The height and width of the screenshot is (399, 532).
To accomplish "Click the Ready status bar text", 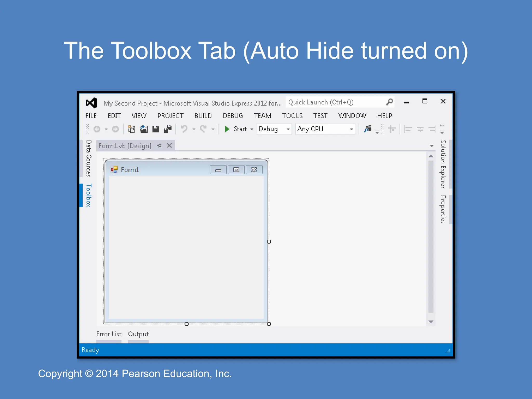I will 90,350.
